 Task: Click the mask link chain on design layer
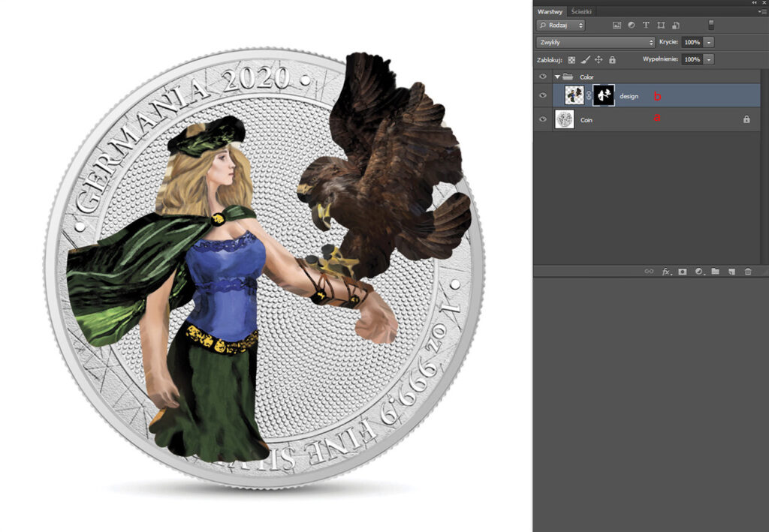pyautogui.click(x=589, y=95)
